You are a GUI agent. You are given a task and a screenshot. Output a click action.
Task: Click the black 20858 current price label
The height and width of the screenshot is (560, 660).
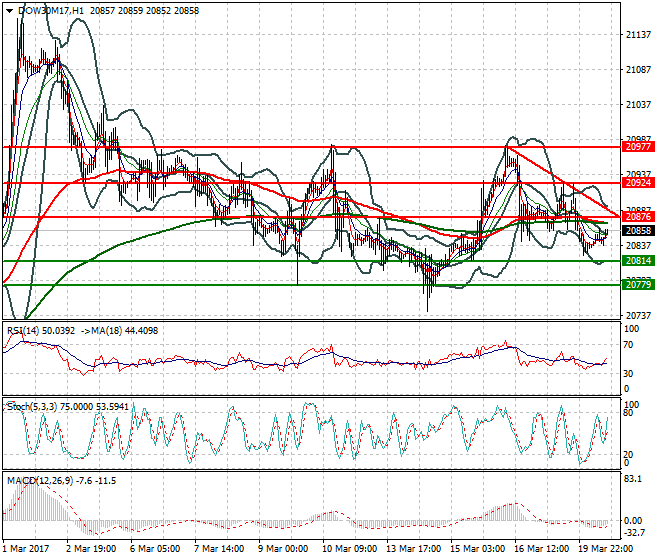(638, 230)
